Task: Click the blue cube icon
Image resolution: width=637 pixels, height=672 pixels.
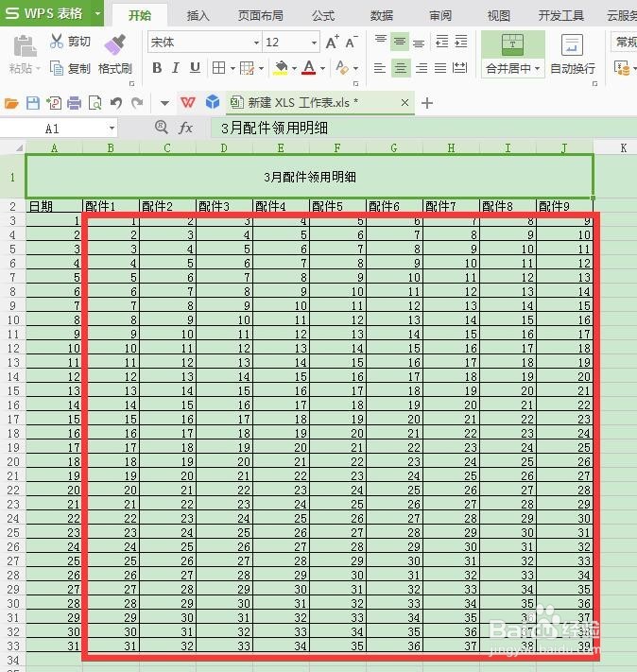Action: [213, 102]
